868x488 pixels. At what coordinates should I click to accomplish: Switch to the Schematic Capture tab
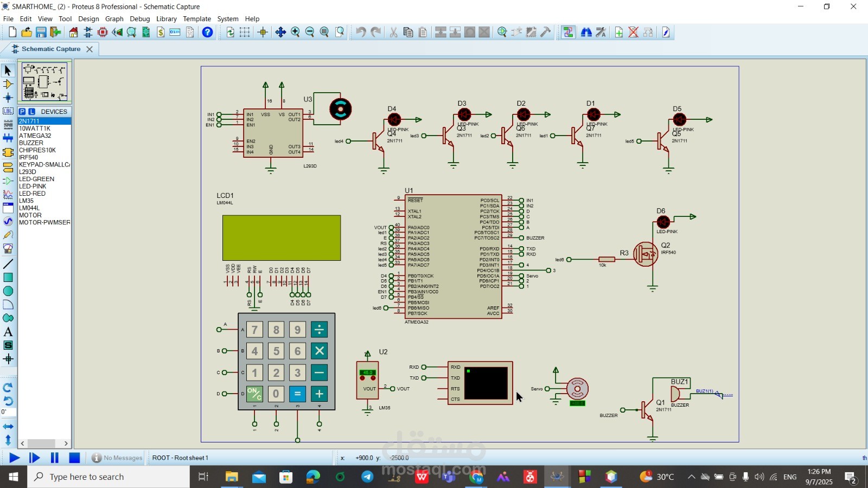[x=52, y=49]
